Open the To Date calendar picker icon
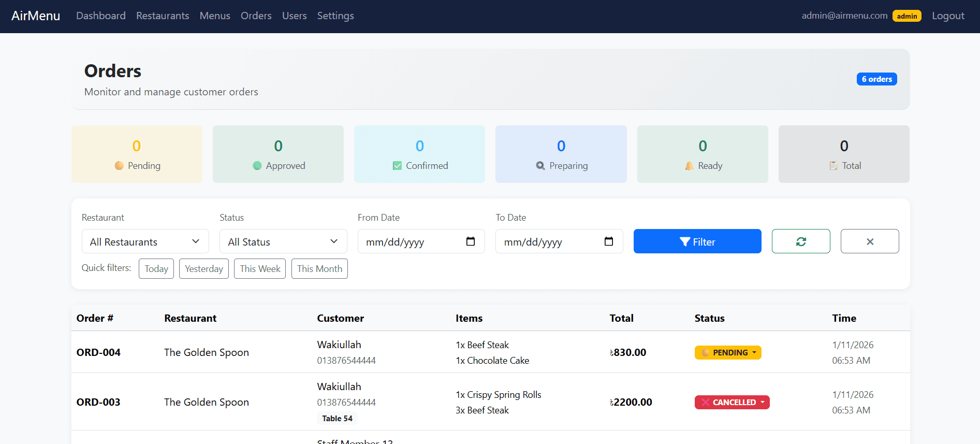This screenshot has width=980, height=444. (x=608, y=241)
